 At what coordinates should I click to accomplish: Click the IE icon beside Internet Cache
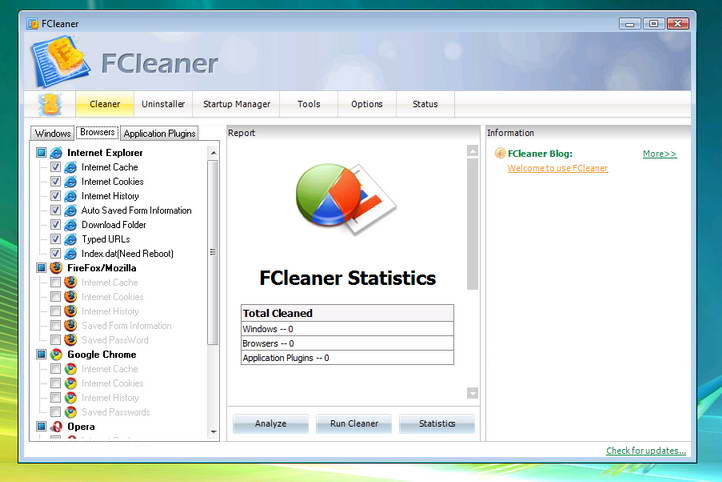70,168
